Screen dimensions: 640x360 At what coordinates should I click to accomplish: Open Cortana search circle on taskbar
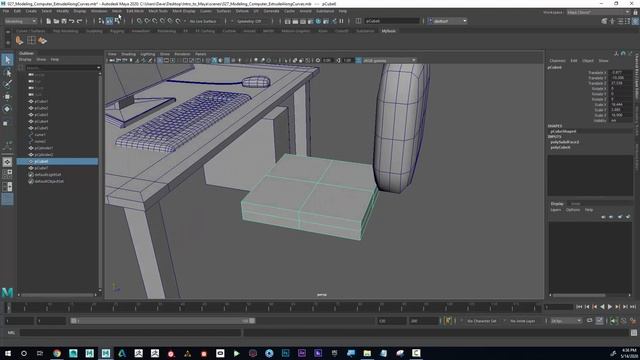[x=24, y=353]
